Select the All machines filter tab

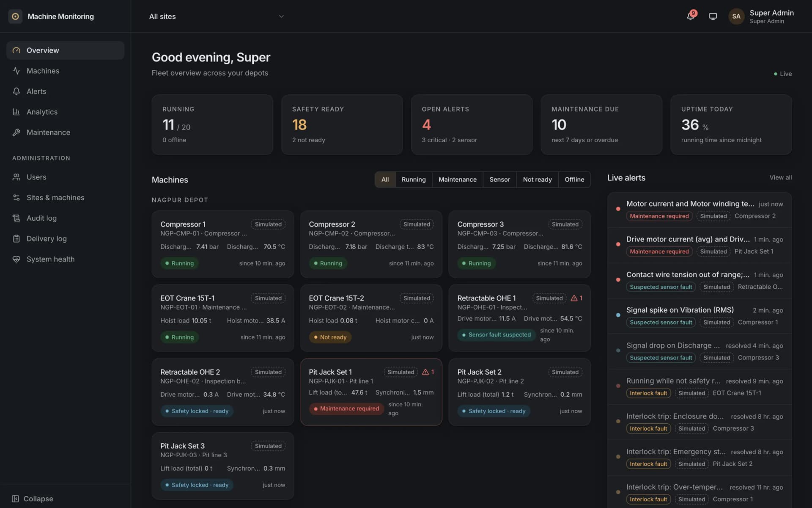(385, 179)
